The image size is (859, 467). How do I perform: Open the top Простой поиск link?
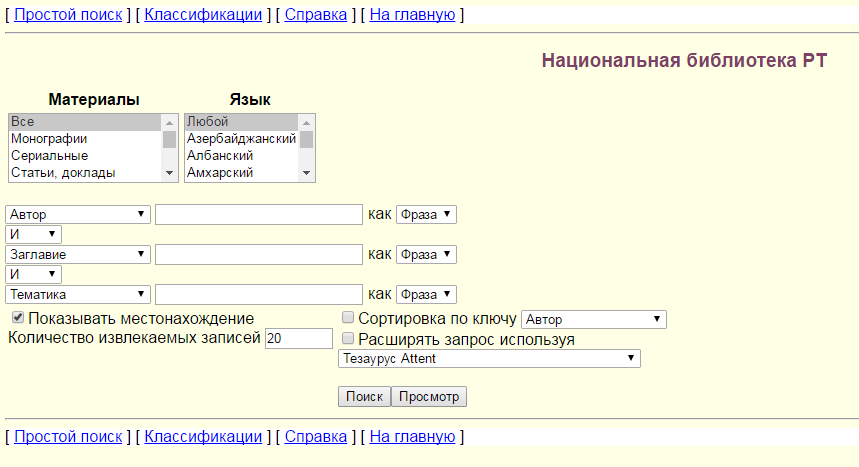click(68, 15)
